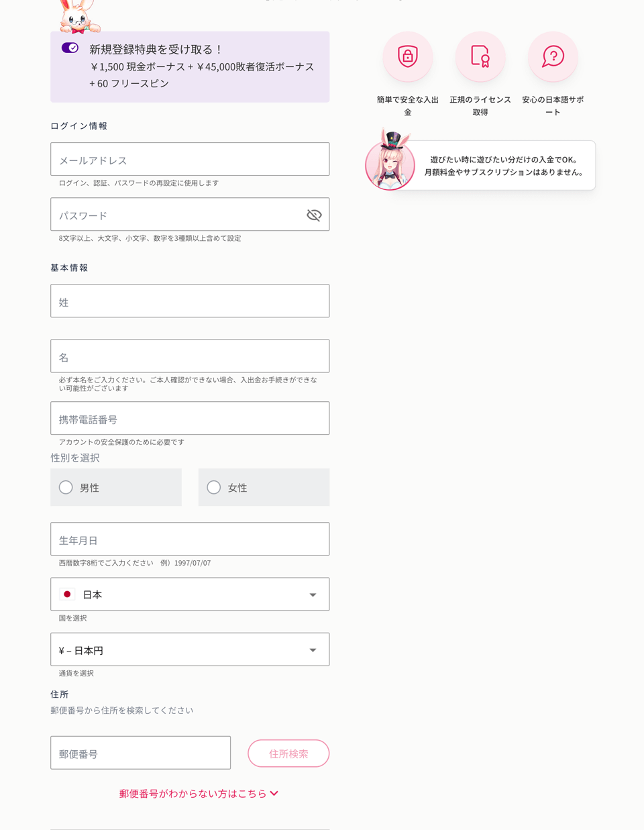This screenshot has width=644, height=830.
Task: Open the 日本 country dropdown
Action: coord(190,594)
